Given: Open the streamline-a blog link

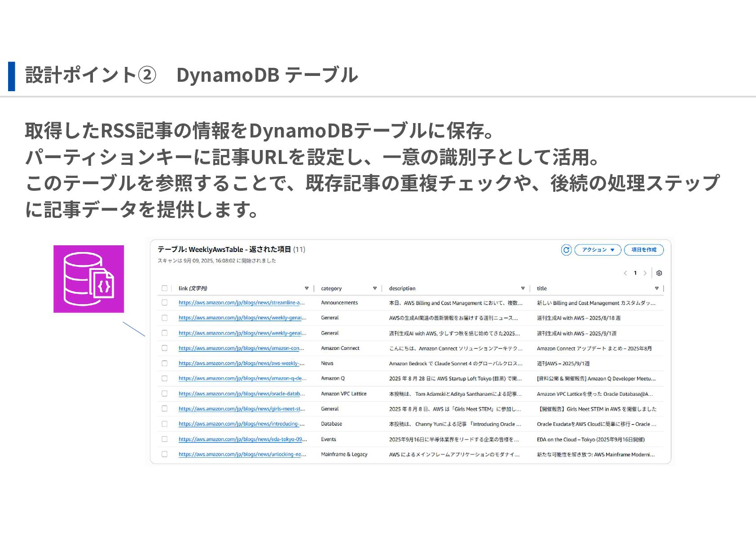Looking at the screenshot, I should [x=242, y=303].
